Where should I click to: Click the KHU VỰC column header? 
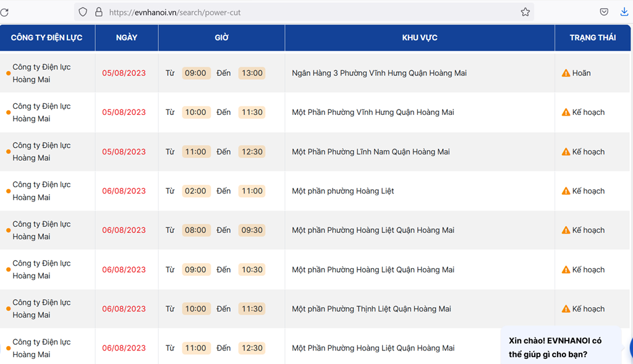pos(420,38)
